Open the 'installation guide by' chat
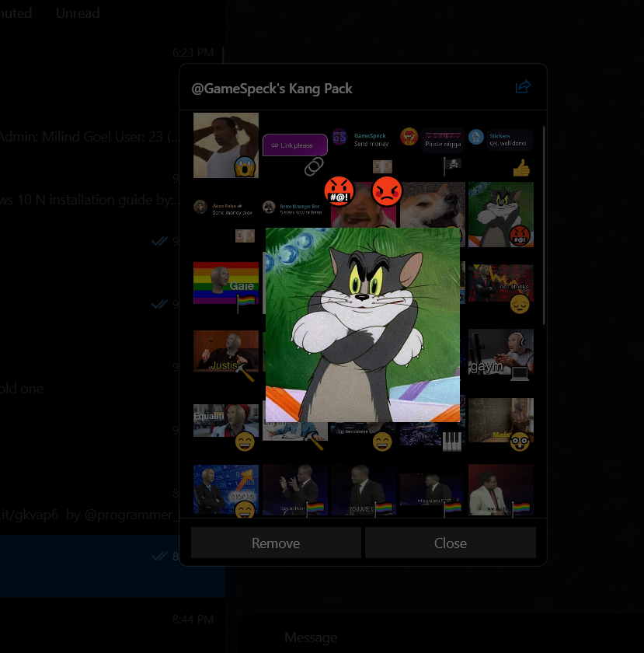 point(90,200)
